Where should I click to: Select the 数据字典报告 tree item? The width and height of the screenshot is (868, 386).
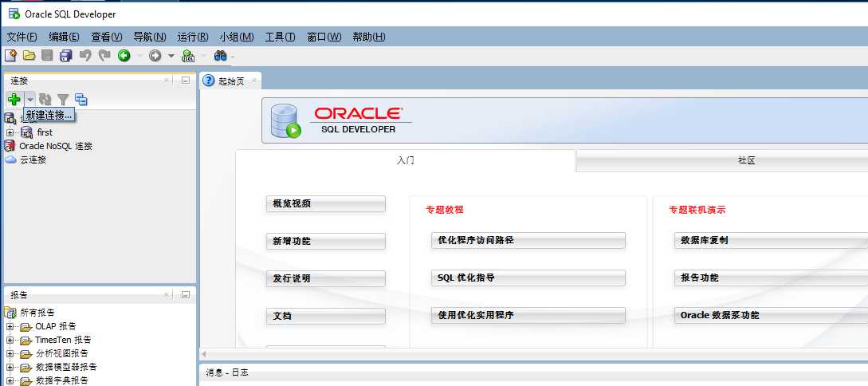click(62, 380)
